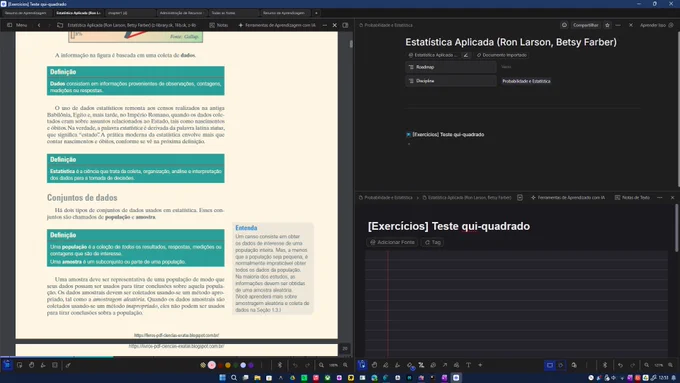Enable the play mode toggle in note toolbar

(561, 365)
